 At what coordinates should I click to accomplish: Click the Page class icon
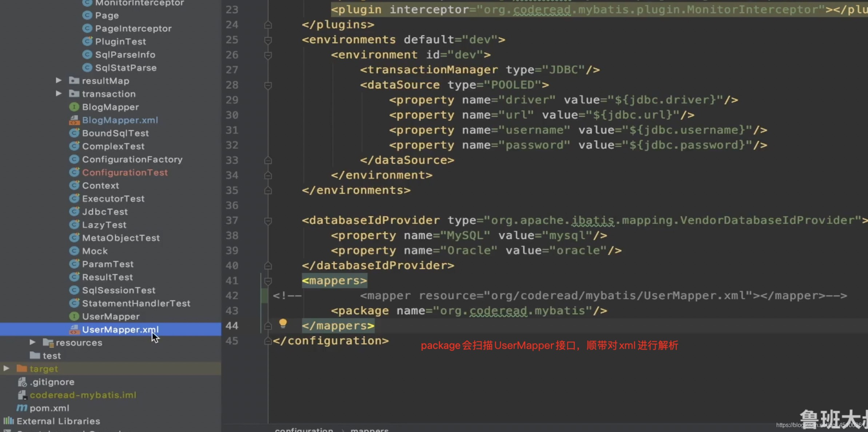87,15
